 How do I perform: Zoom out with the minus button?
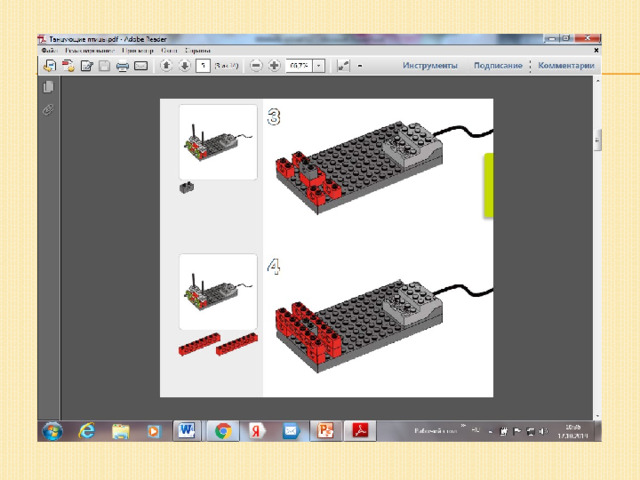(256, 65)
